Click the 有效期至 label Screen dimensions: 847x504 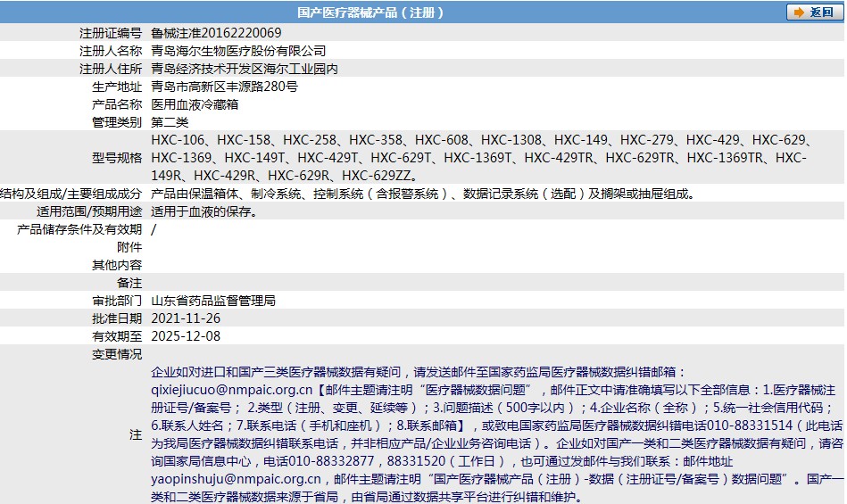pos(117,335)
